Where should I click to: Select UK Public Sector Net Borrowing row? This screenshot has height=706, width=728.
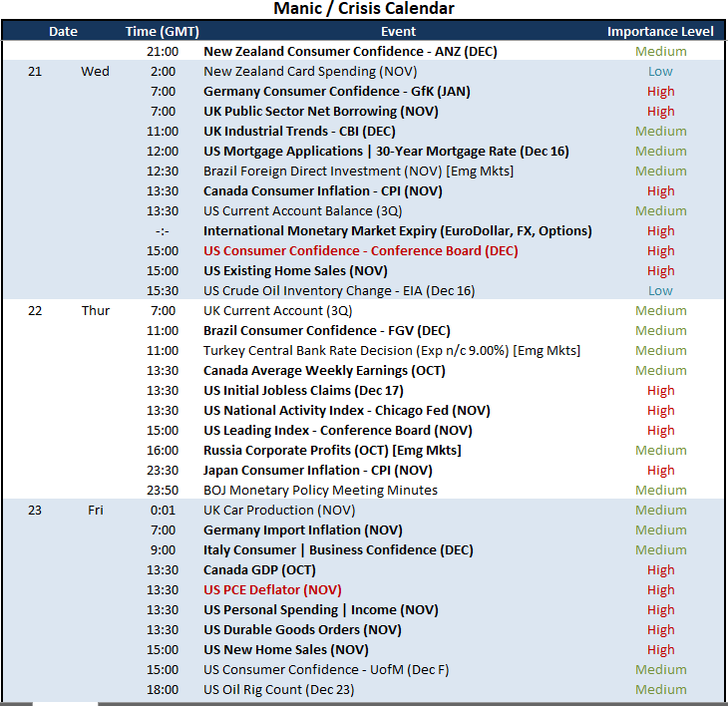click(x=364, y=112)
